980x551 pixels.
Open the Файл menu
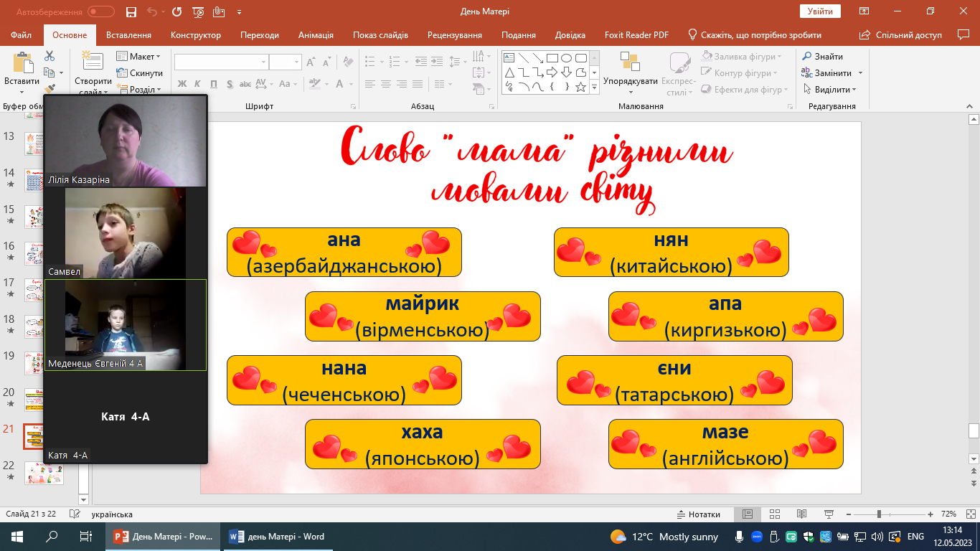coord(22,34)
